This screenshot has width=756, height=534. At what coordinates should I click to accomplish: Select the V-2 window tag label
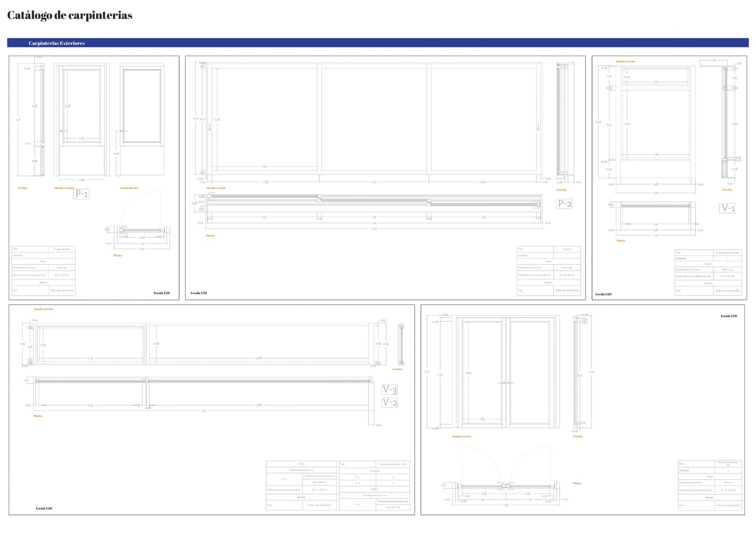390,403
